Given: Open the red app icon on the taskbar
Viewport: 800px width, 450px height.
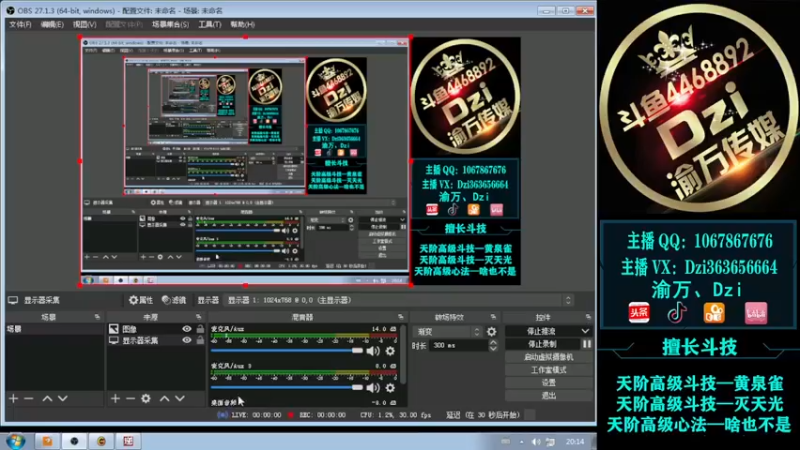Looking at the screenshot, I should [x=128, y=441].
